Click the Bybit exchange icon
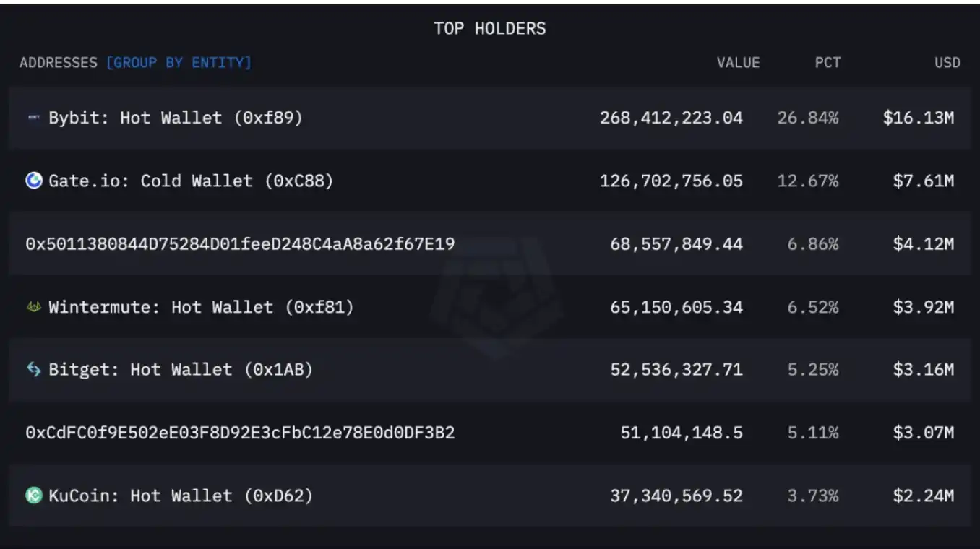980x549 pixels. point(34,118)
